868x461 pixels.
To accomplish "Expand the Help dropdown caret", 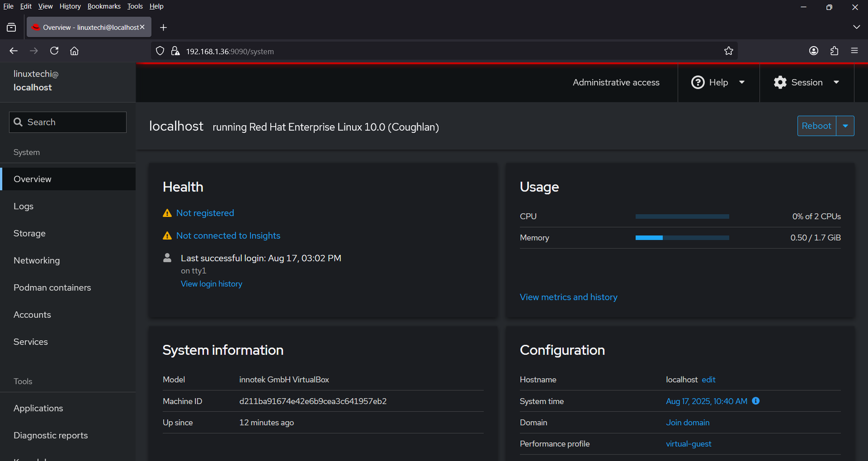I will point(742,82).
